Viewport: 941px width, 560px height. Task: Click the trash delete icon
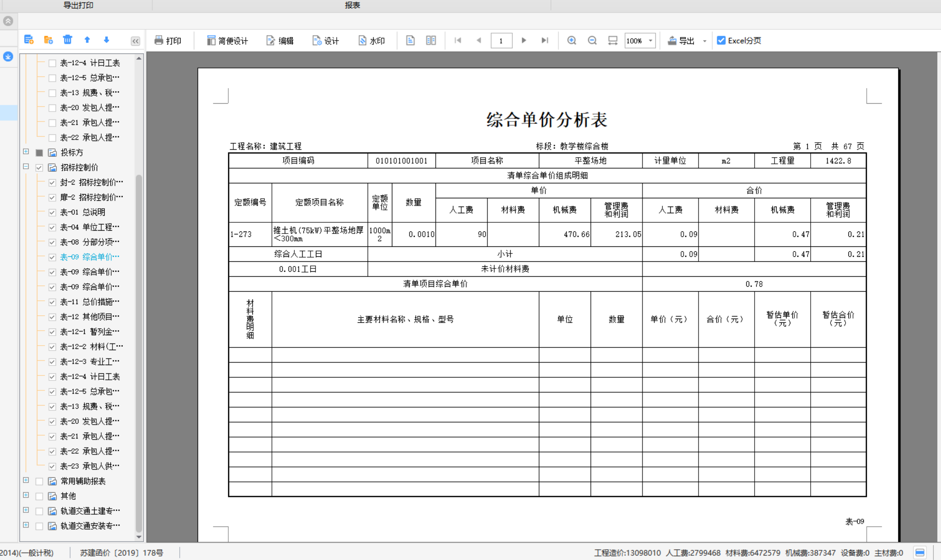(x=67, y=40)
